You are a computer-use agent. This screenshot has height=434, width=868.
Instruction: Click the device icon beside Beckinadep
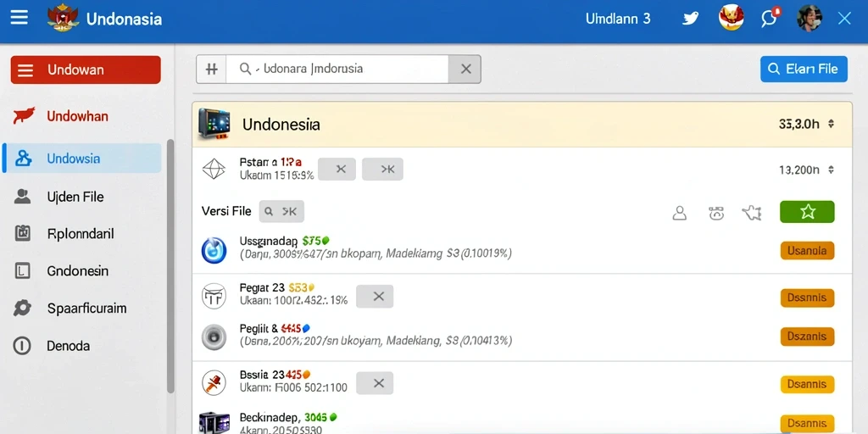click(x=213, y=423)
